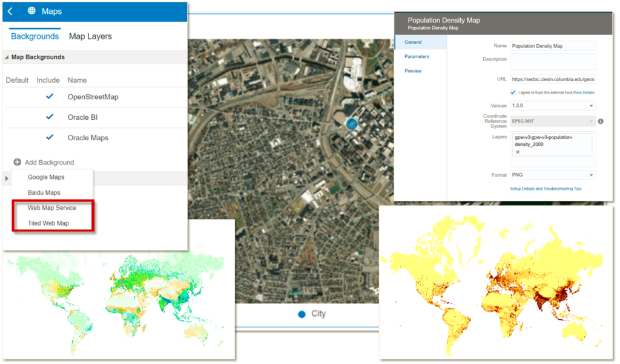Toggle Include checkmark for Oracle BI
Screen dimensions: 620x364
pos(50,117)
